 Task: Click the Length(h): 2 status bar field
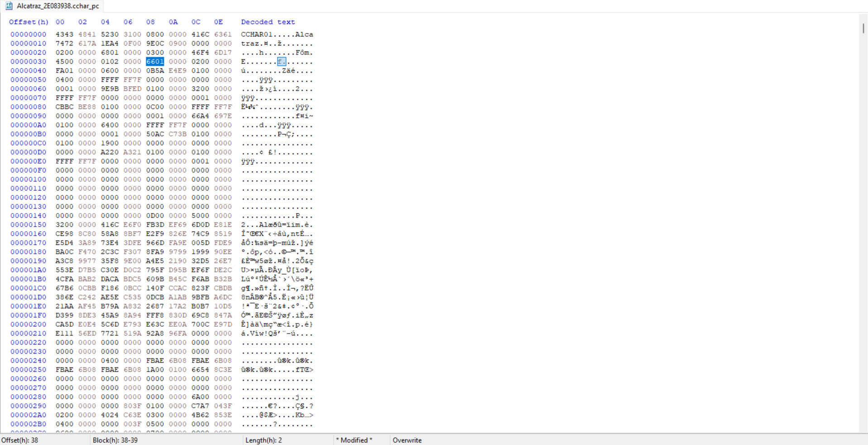(264, 440)
